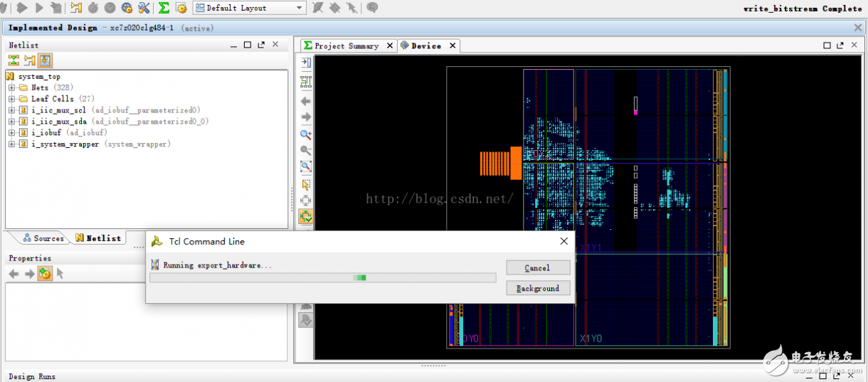Image resolution: width=868 pixels, height=382 pixels.
Task: Click the speech bubble icon in top toolbar
Action: [371, 8]
